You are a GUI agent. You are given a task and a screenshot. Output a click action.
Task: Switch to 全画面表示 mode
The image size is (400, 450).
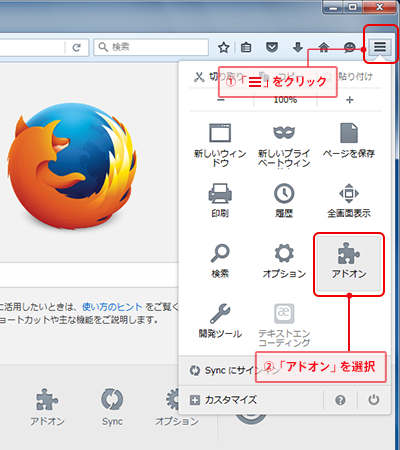click(349, 200)
